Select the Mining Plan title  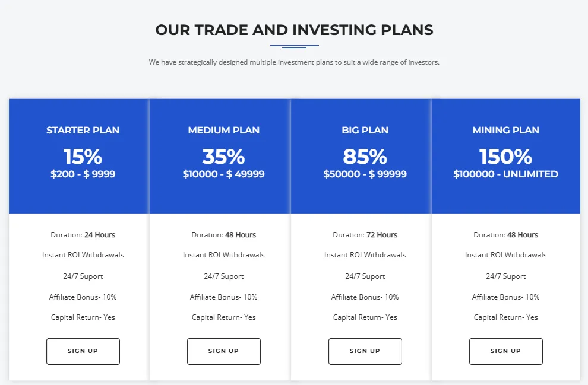coord(506,130)
